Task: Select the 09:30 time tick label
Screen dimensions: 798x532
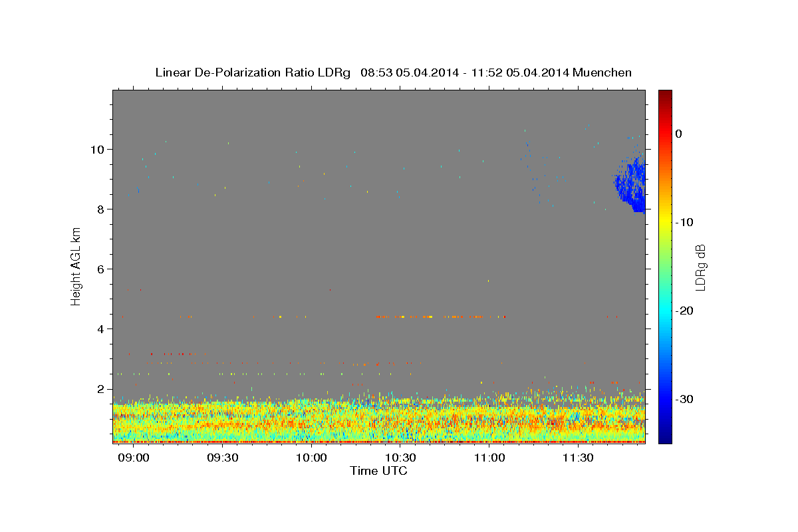Action: [x=223, y=458]
